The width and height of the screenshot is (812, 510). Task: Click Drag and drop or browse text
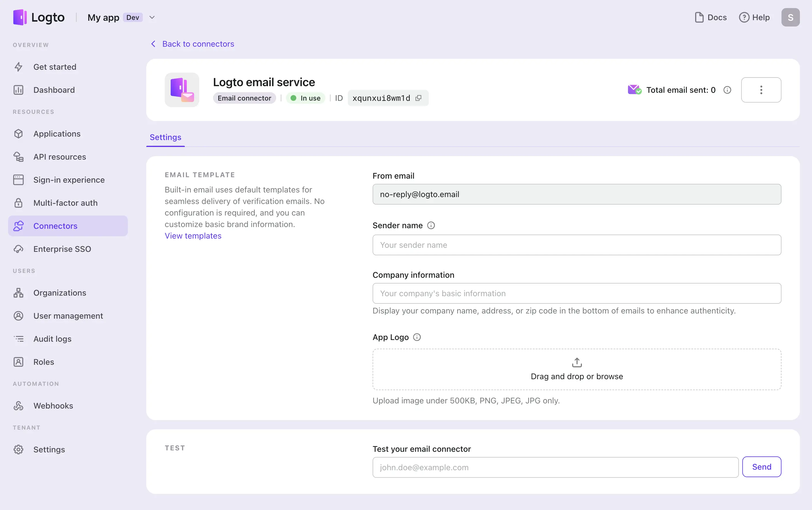tap(577, 377)
